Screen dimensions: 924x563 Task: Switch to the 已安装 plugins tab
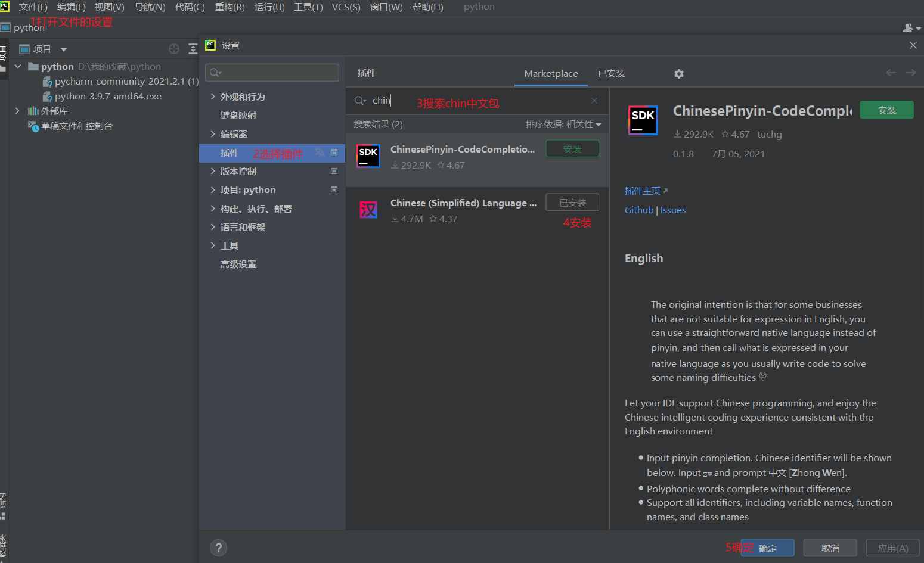[x=612, y=73]
